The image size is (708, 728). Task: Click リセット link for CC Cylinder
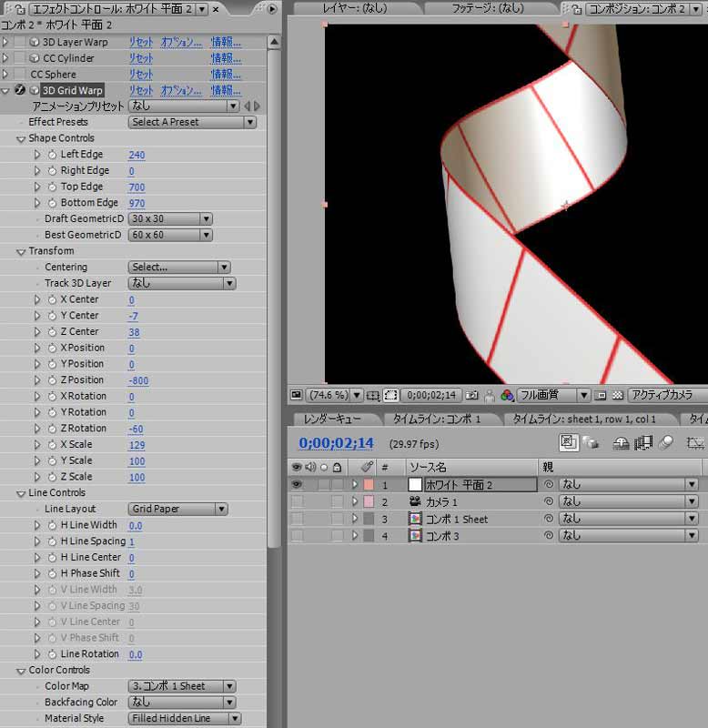click(x=141, y=58)
